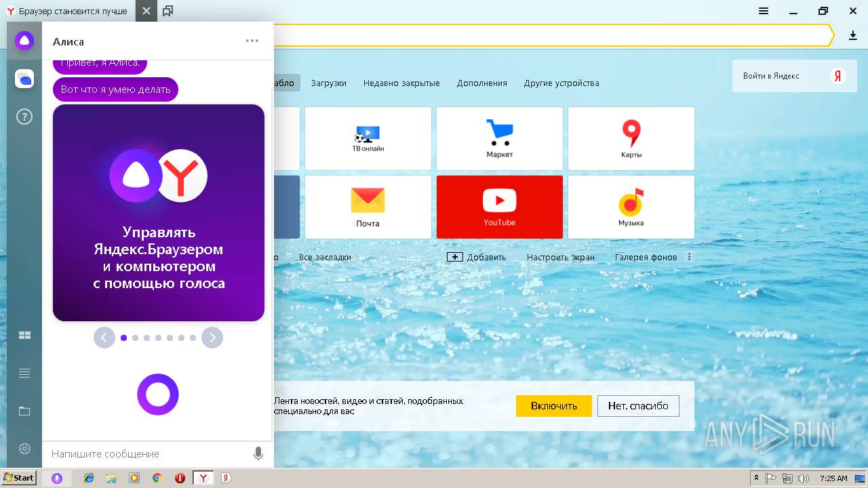Select the second carousel dot
868x488 pixels.
pyautogui.click(x=135, y=338)
